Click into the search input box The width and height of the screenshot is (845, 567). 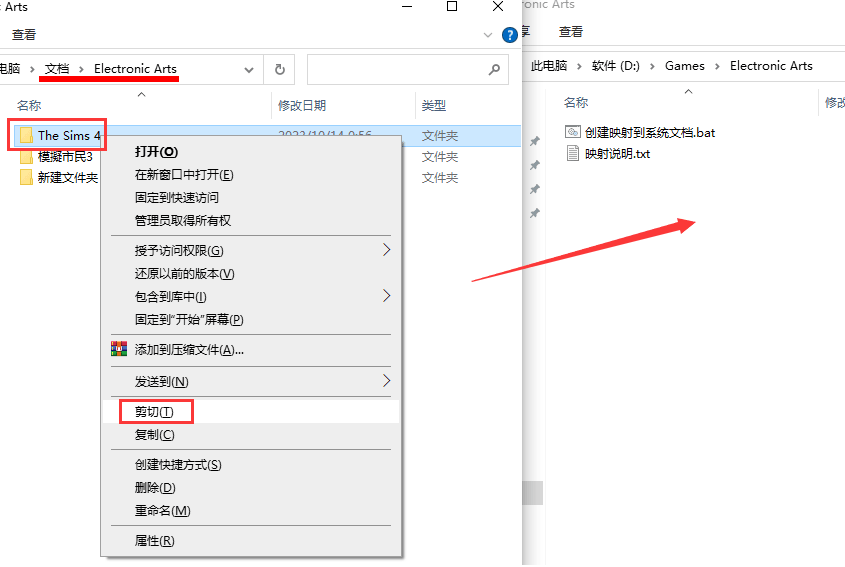(395, 70)
